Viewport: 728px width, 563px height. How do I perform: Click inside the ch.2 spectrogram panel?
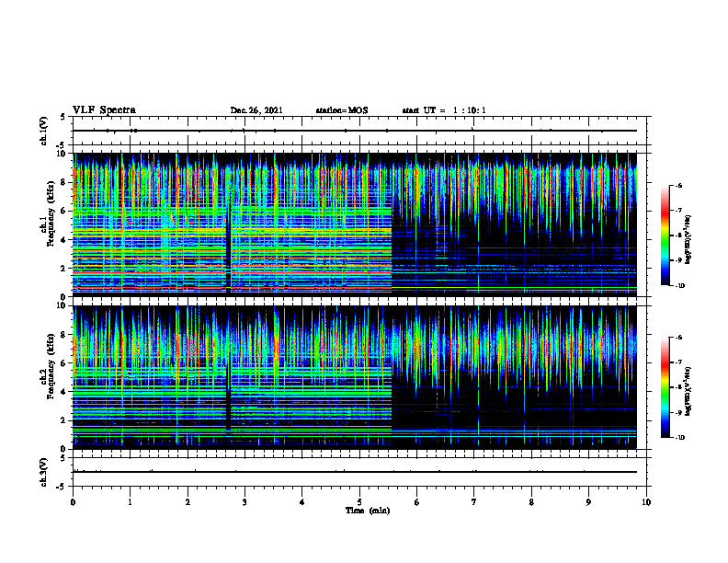355,377
